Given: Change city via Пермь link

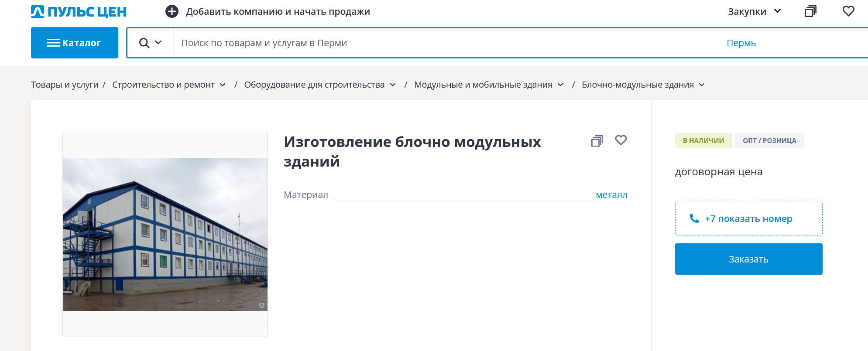Looking at the screenshot, I should tap(741, 43).
